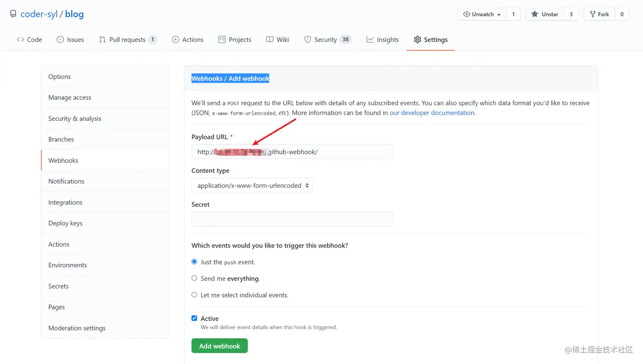Click the stargazers count 3
643x364 pixels.
point(571,14)
